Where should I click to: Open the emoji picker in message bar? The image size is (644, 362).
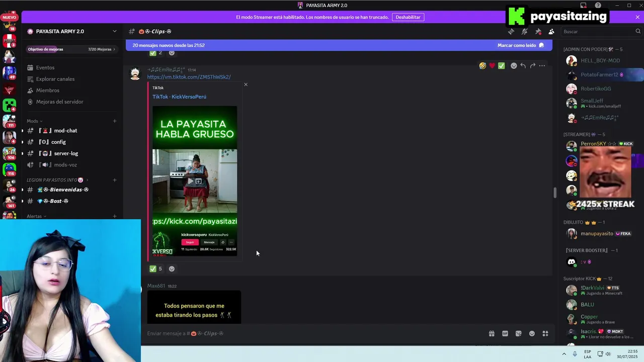click(x=532, y=333)
